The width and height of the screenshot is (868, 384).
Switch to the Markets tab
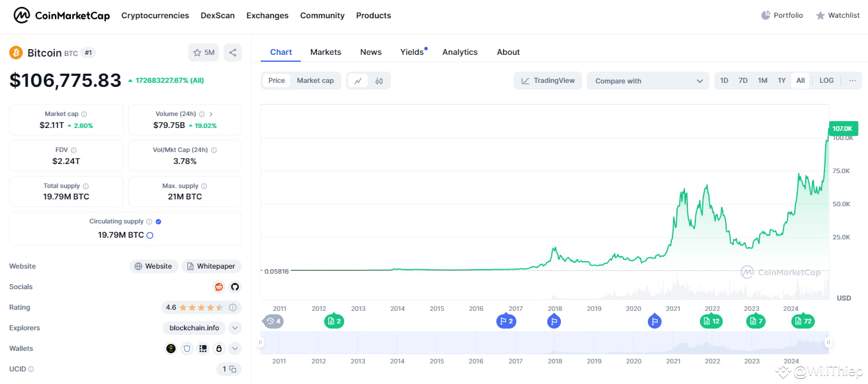326,52
